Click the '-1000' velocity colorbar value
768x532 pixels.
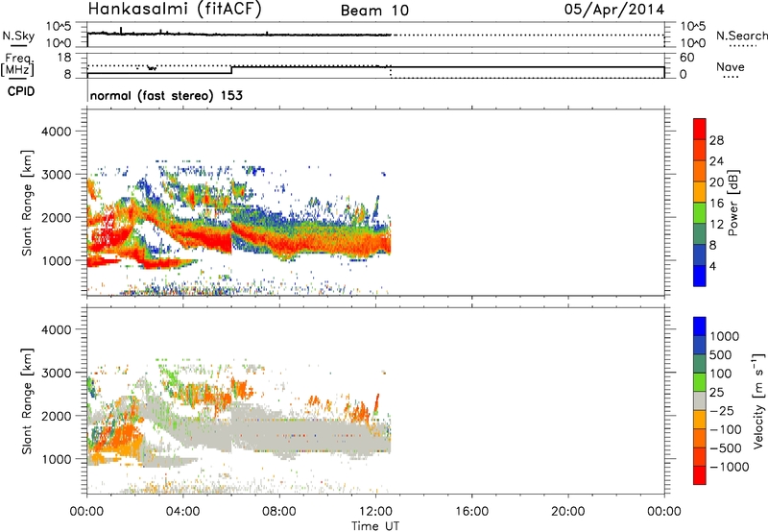pos(729,467)
